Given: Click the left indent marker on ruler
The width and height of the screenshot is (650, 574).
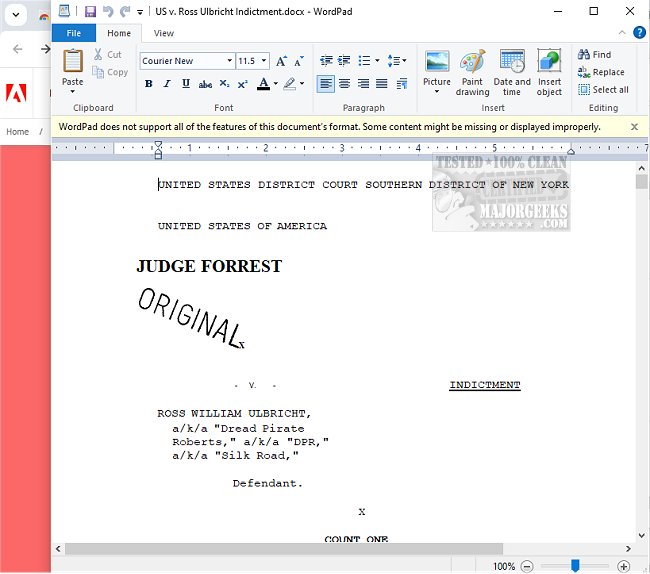Looking at the screenshot, I should coord(158,150).
